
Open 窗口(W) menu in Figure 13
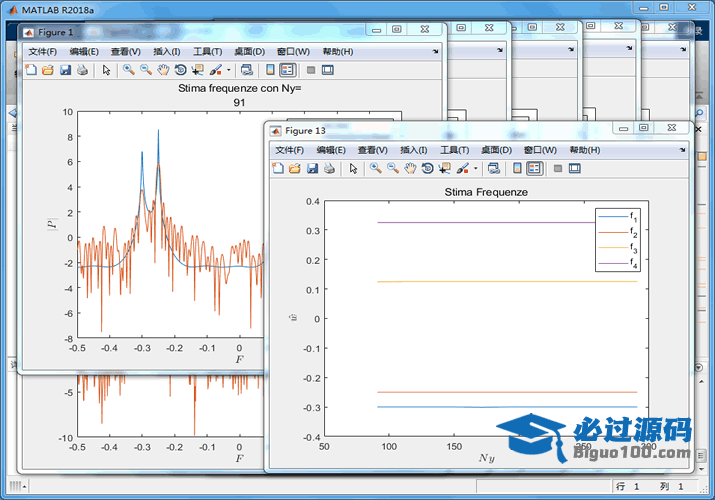(540, 150)
